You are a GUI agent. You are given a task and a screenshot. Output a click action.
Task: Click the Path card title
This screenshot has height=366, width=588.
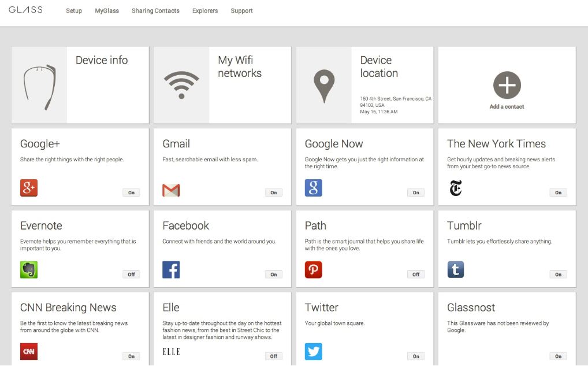pyautogui.click(x=315, y=225)
